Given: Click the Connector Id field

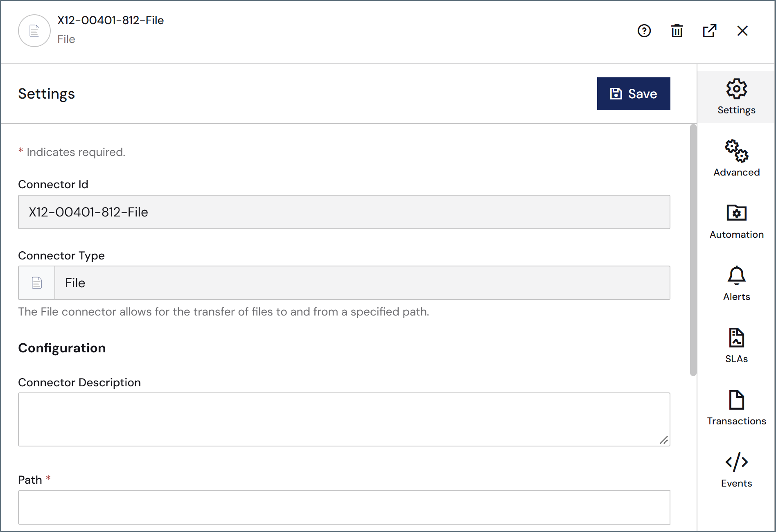Looking at the screenshot, I should point(344,212).
